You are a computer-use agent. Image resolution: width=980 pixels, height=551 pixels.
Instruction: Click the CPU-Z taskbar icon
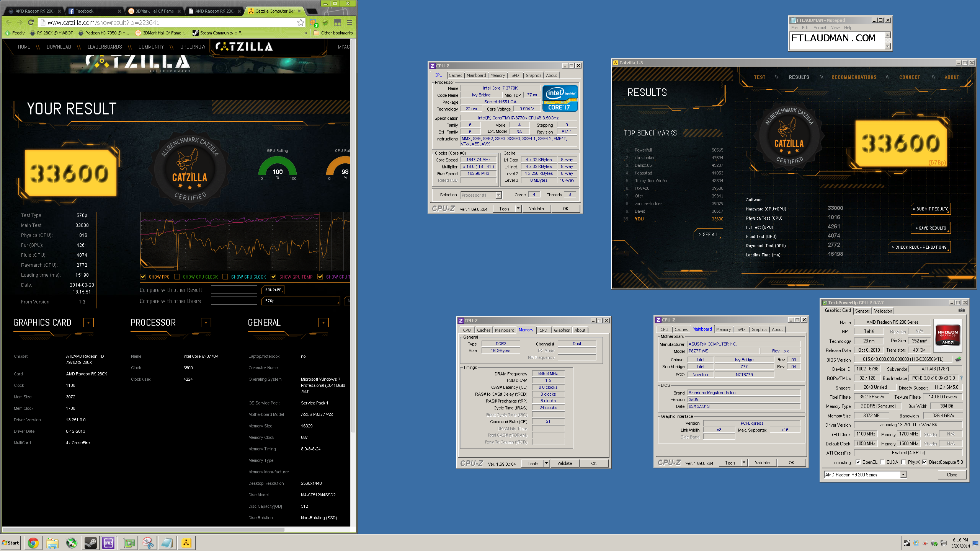pos(108,543)
